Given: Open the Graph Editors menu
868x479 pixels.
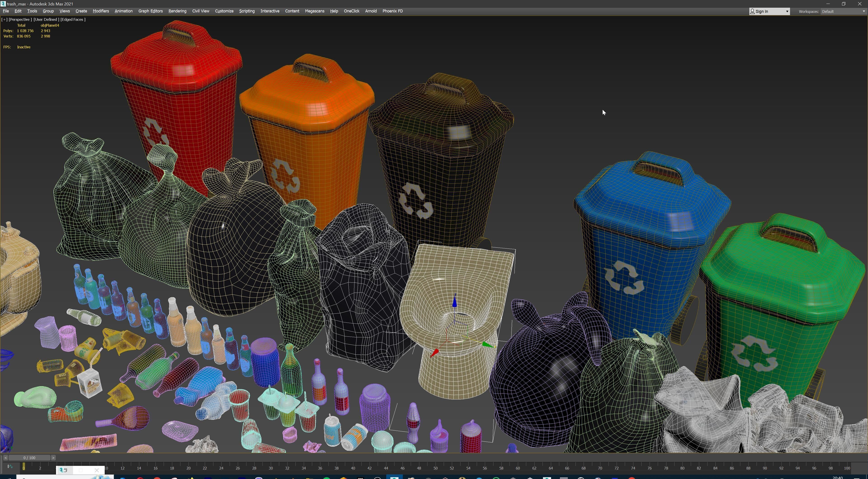Looking at the screenshot, I should click(150, 11).
